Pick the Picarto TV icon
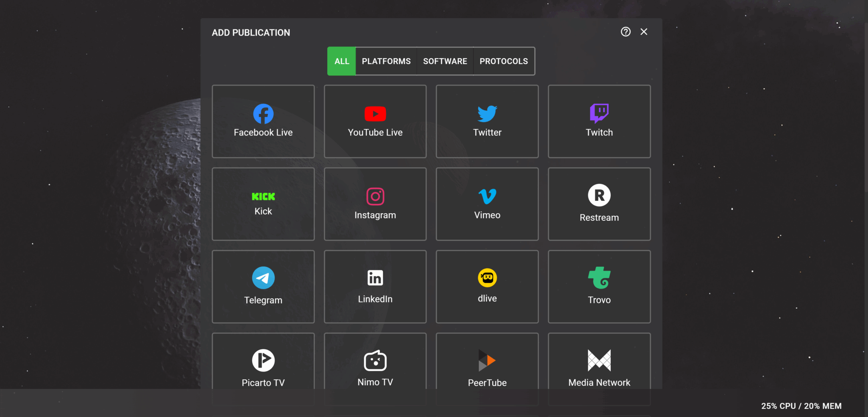 (263, 360)
